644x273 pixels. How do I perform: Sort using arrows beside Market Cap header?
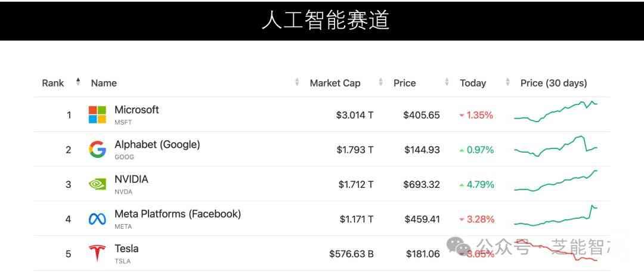click(381, 82)
